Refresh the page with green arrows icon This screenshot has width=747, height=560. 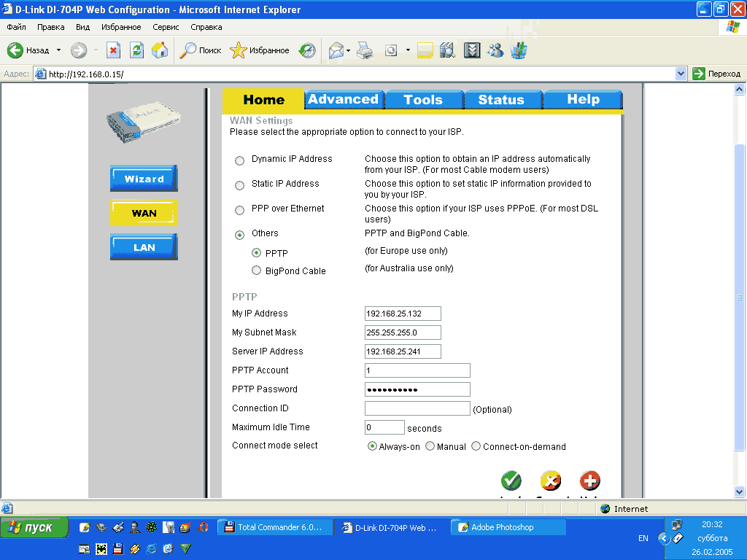[x=136, y=50]
